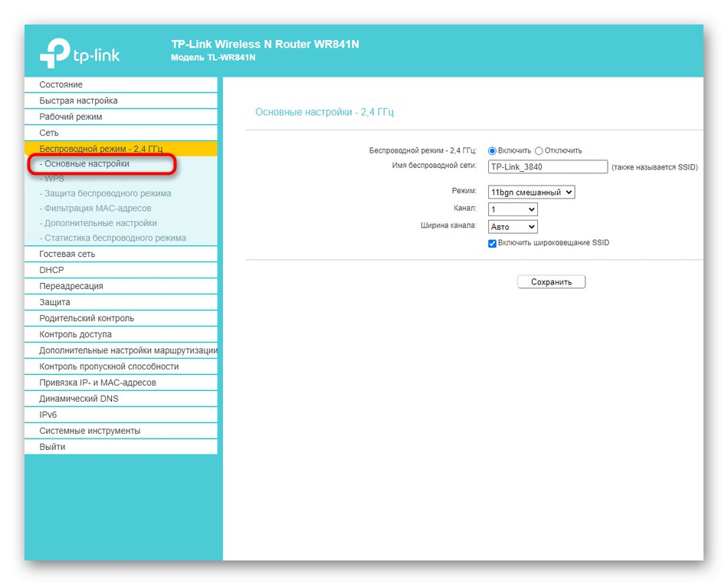The width and height of the screenshot is (728, 585).
Task: Open Защита main menu item
Action: pyautogui.click(x=121, y=303)
